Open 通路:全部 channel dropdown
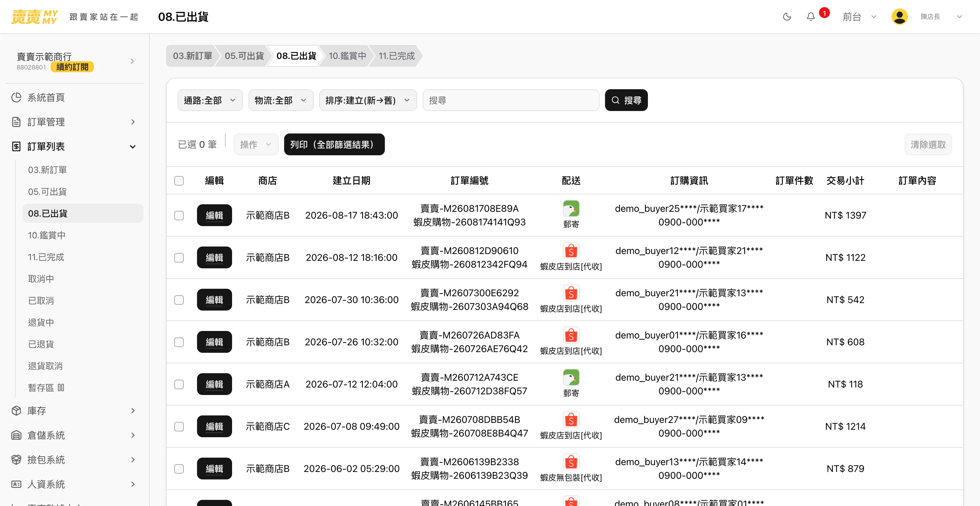 210,100
